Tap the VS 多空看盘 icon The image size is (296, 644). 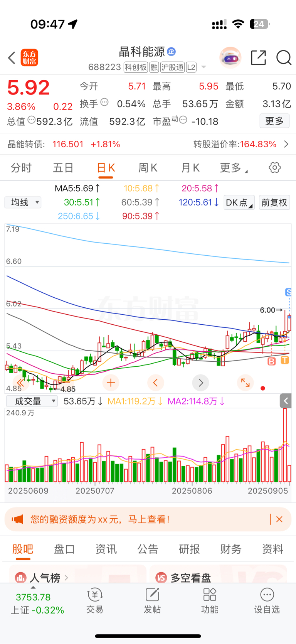point(161,578)
